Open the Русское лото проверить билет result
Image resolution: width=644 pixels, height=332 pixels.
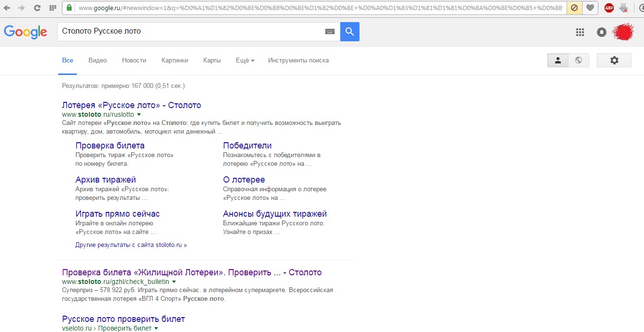click(x=124, y=319)
